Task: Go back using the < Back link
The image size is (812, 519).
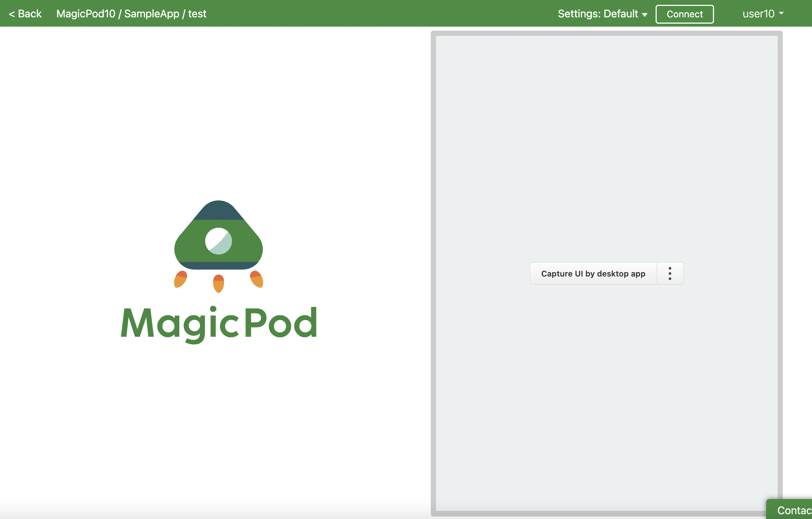Action: pos(25,14)
